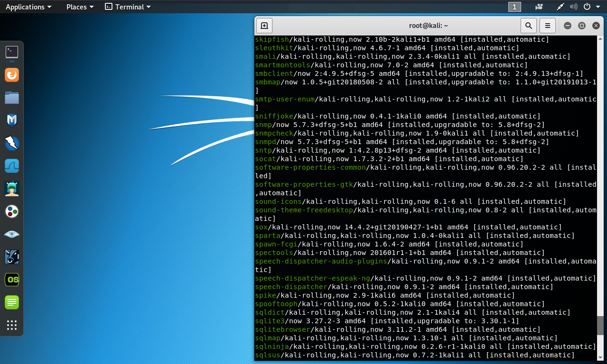Open Firefox from the dock
This screenshot has height=364, width=607.
coord(12,75)
